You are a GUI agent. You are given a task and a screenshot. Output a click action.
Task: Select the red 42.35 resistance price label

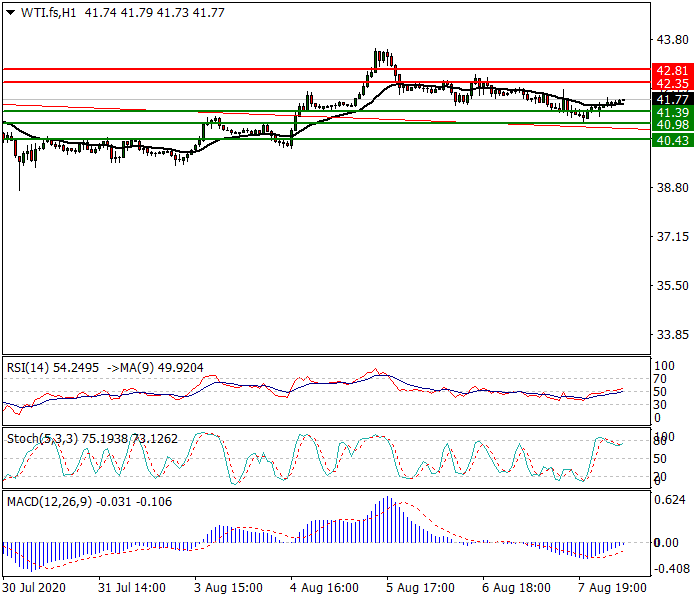coord(672,83)
